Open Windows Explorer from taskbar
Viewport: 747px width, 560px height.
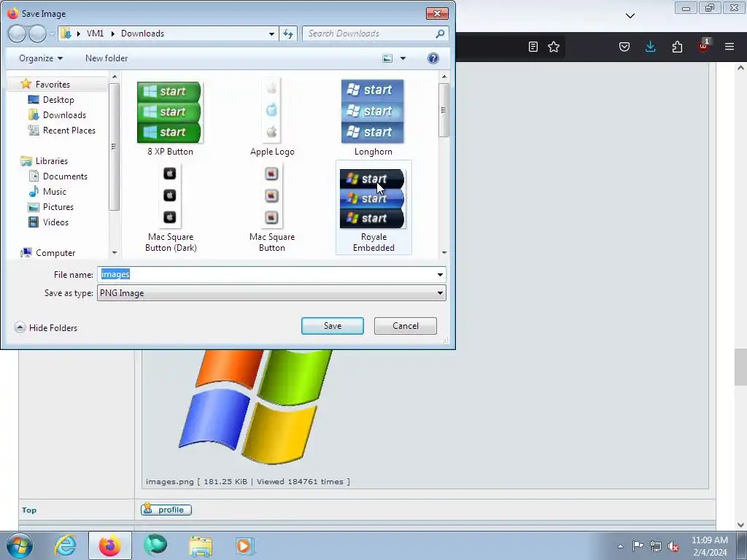click(x=201, y=546)
